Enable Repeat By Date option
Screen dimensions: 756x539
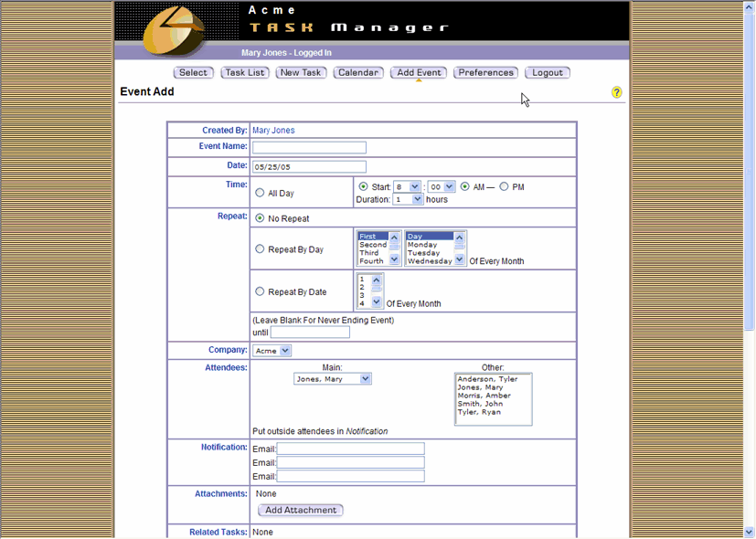[260, 291]
